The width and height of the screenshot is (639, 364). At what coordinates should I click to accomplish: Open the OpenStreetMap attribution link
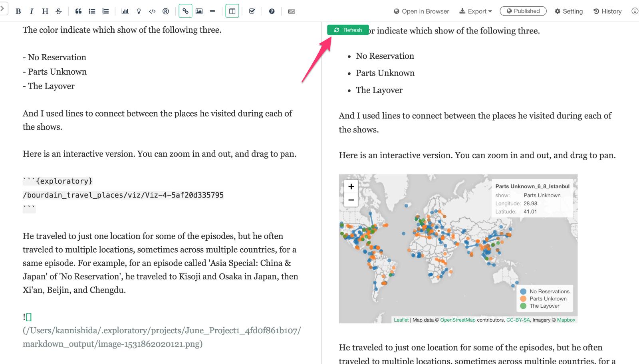click(458, 320)
